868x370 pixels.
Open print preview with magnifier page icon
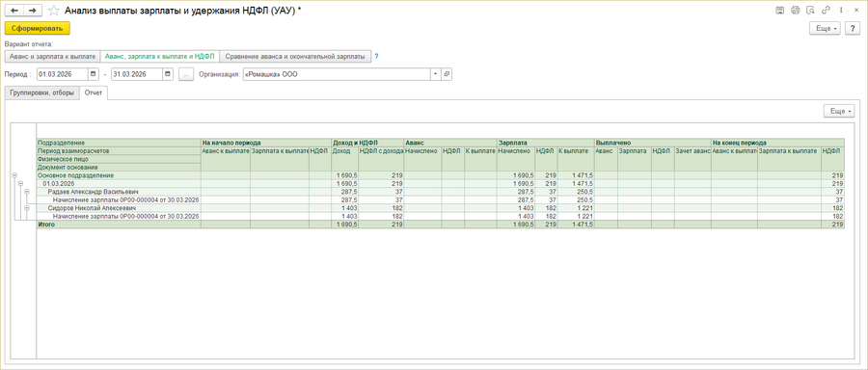810,10
